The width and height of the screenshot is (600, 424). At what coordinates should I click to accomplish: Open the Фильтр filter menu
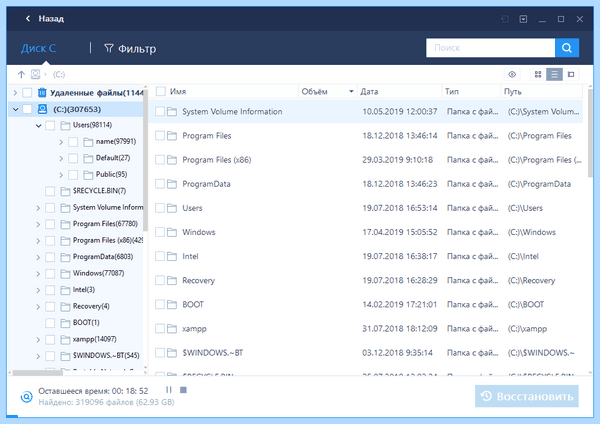[130, 49]
